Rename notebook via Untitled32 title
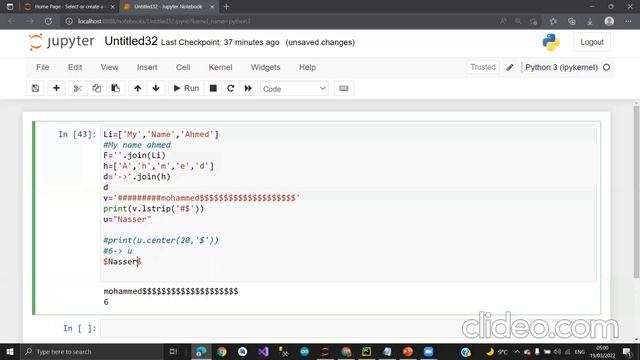The image size is (640, 360). point(131,41)
